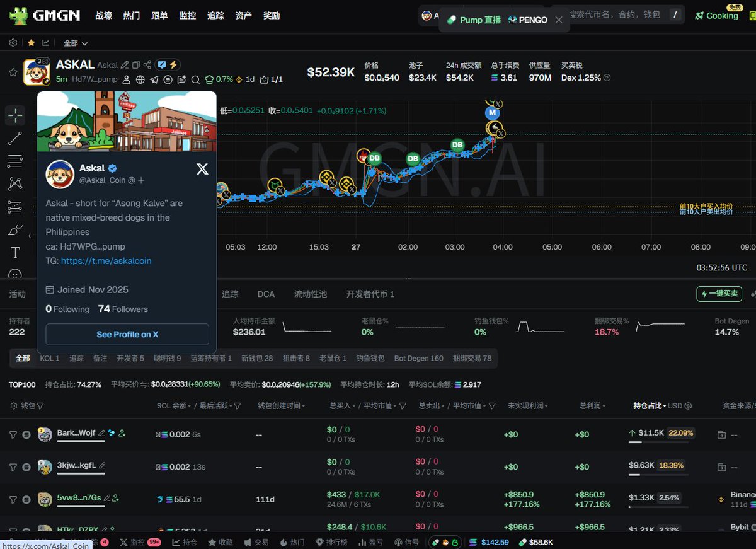Click the Cooking button

point(716,16)
